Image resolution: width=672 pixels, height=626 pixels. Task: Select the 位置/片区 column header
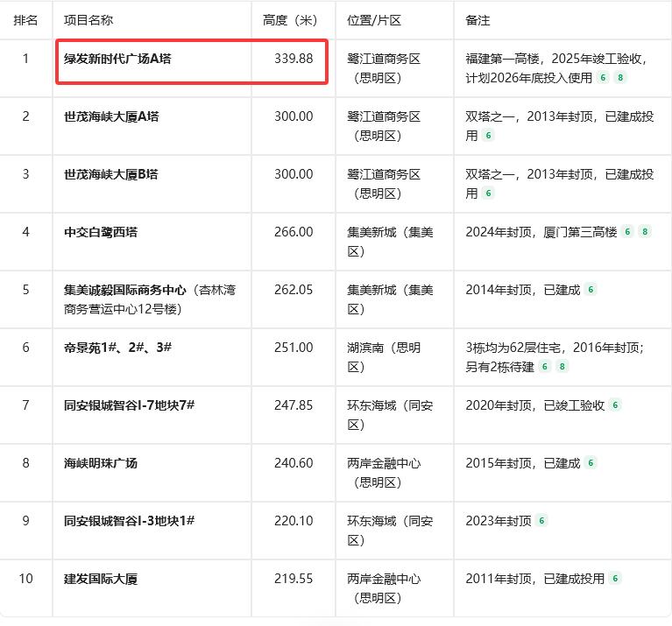tap(374, 20)
